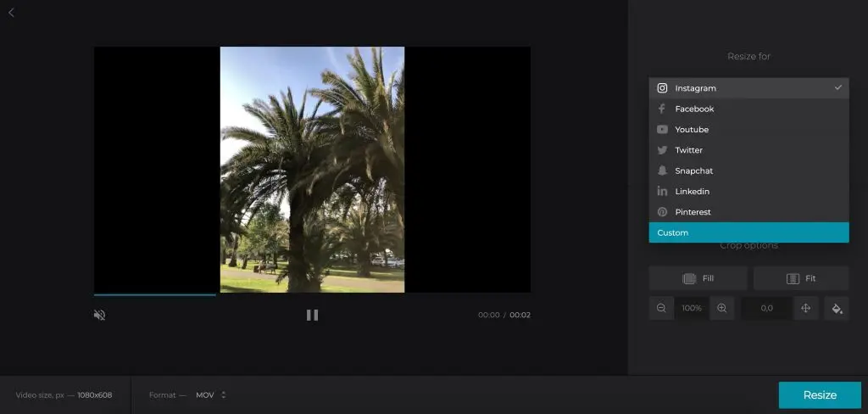Unmute the video with speaker icon
This screenshot has height=414, width=868.
tap(99, 315)
